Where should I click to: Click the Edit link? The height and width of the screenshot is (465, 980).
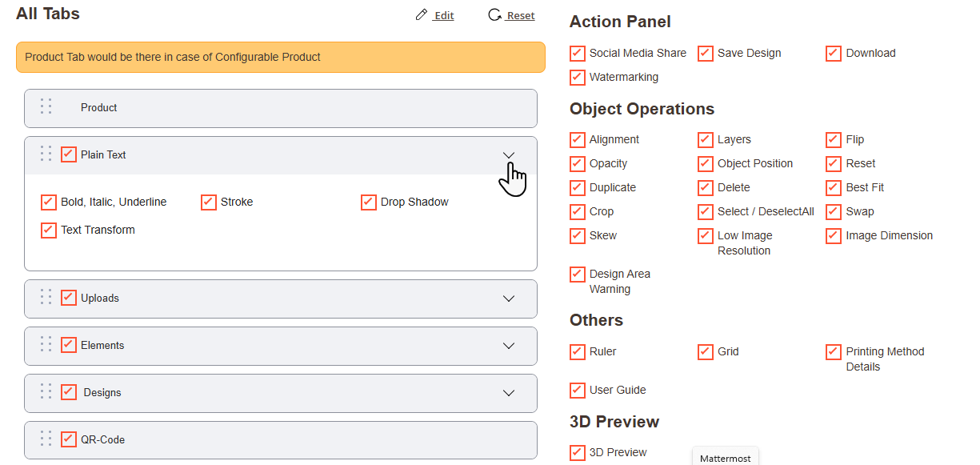[x=444, y=15]
